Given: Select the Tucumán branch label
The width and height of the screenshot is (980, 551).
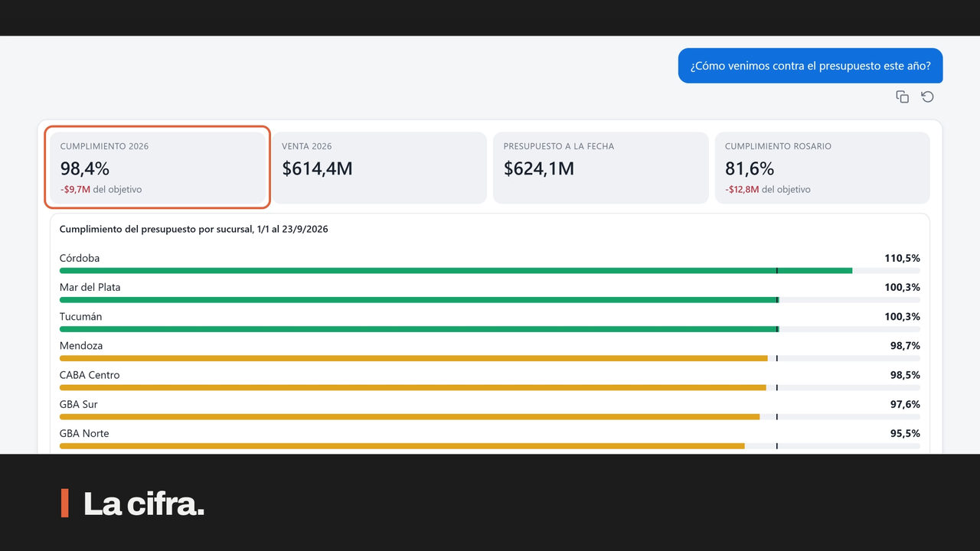Looking at the screenshot, I should coord(80,316).
